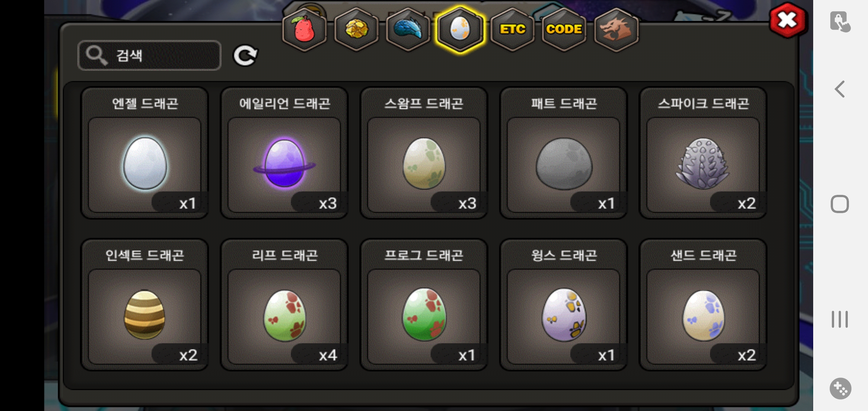Close the inventory with red X
This screenshot has width=868, height=411.
pyautogui.click(x=787, y=20)
